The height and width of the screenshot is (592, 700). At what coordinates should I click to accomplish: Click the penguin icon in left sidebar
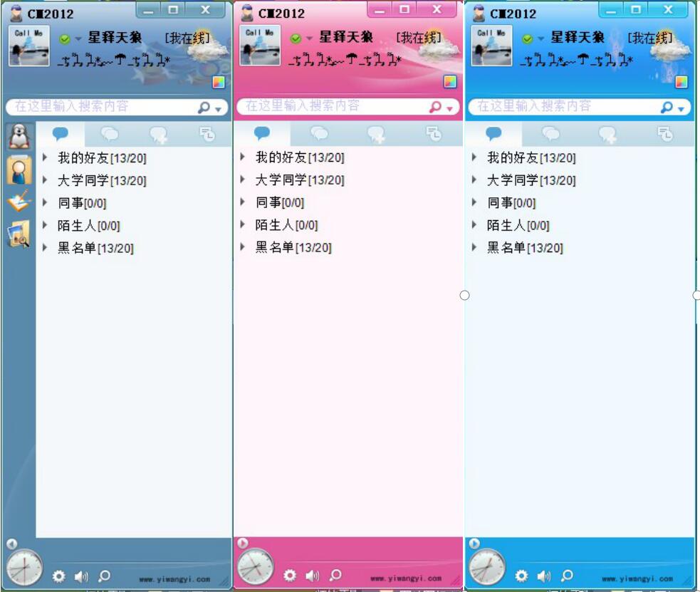(19, 136)
